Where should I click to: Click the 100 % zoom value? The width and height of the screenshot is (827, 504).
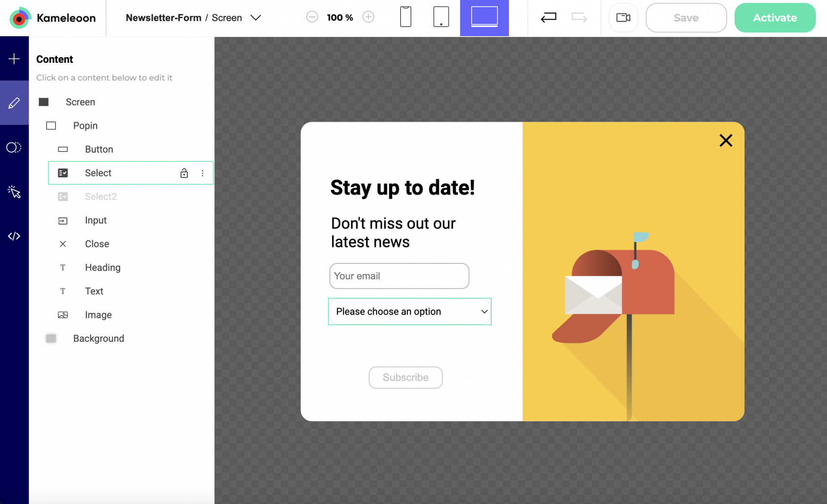click(x=340, y=18)
